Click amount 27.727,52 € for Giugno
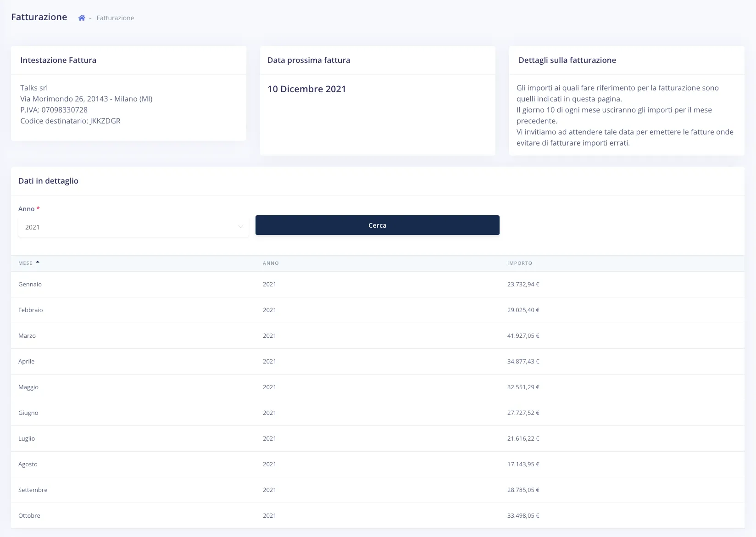Screen dimensions: 756x537 click(523, 413)
